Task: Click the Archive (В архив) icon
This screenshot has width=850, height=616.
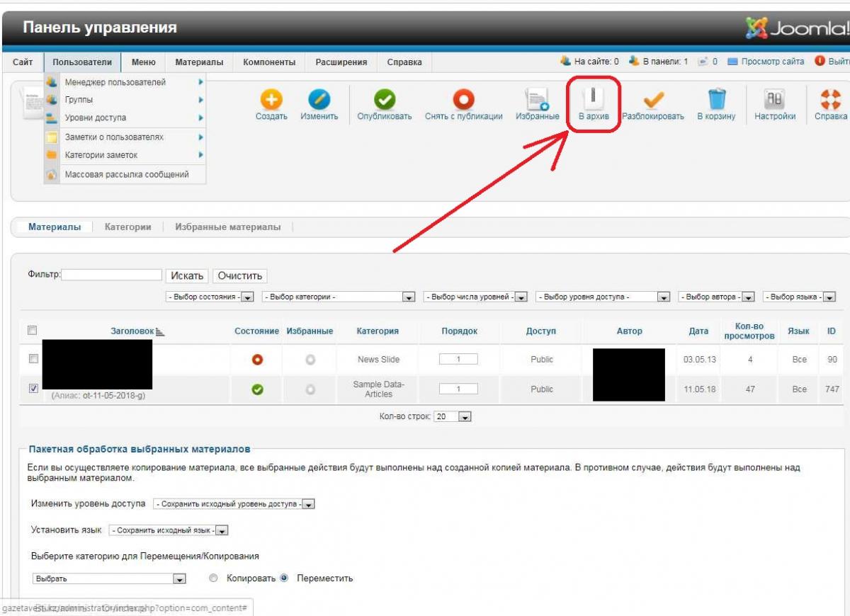Action: click(593, 100)
